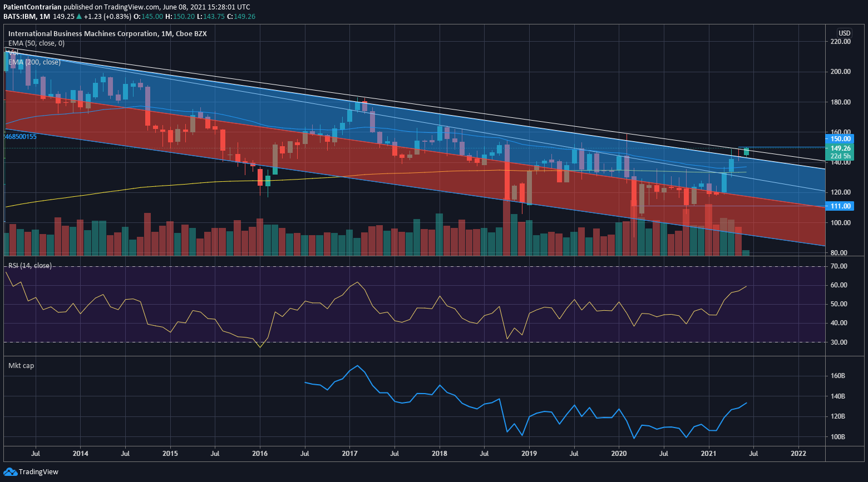Click the 70.00 RSI axis value

pos(839,267)
